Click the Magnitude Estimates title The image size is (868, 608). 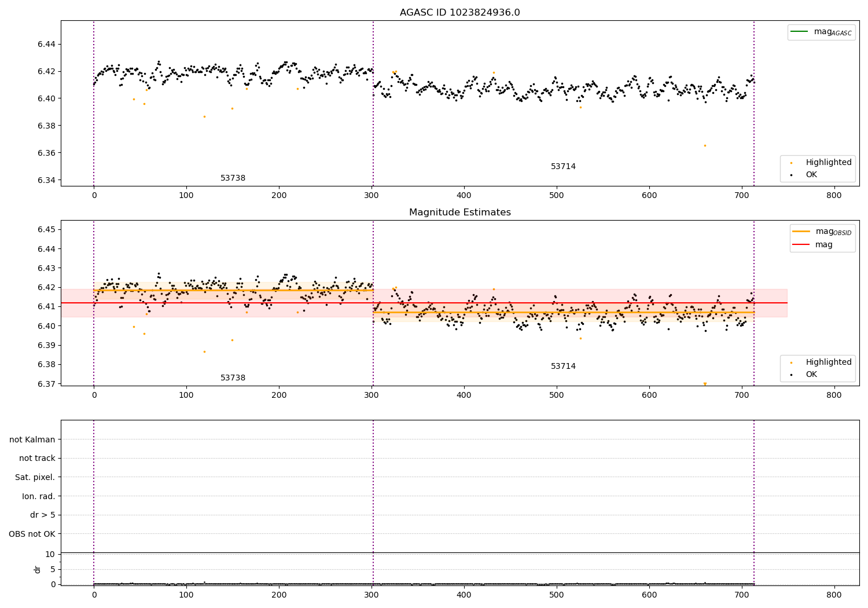459,213
